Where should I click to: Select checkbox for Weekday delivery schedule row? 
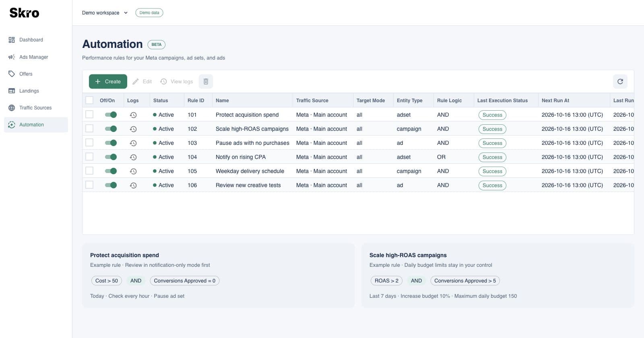[x=89, y=171]
